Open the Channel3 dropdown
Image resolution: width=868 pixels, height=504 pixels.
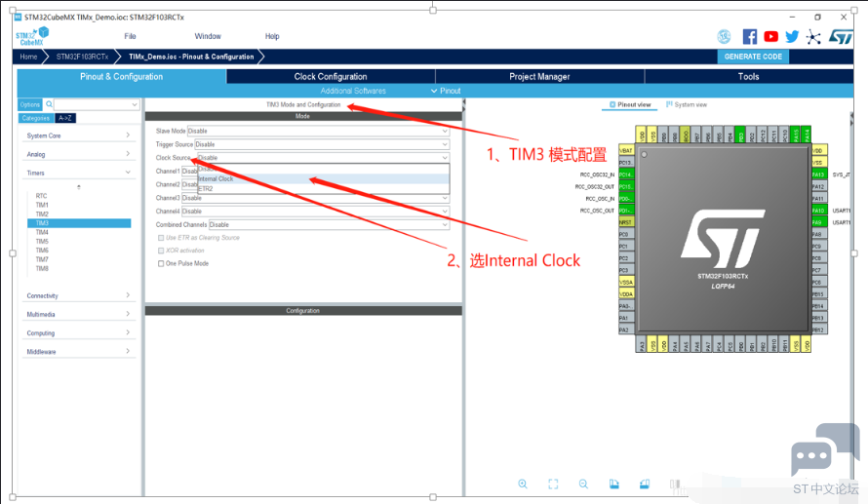tap(315, 198)
